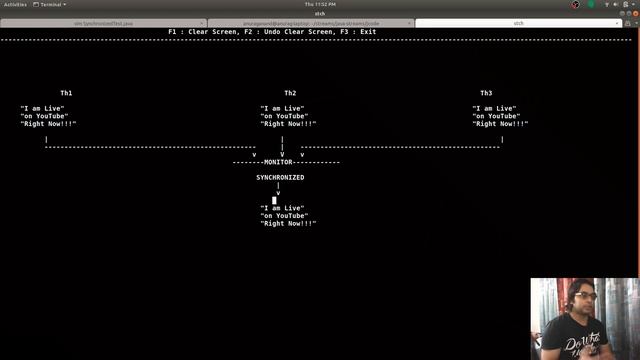Click "I am Live" below SYNCHRONIZED
The height and width of the screenshot is (360, 640).
click(x=282, y=208)
